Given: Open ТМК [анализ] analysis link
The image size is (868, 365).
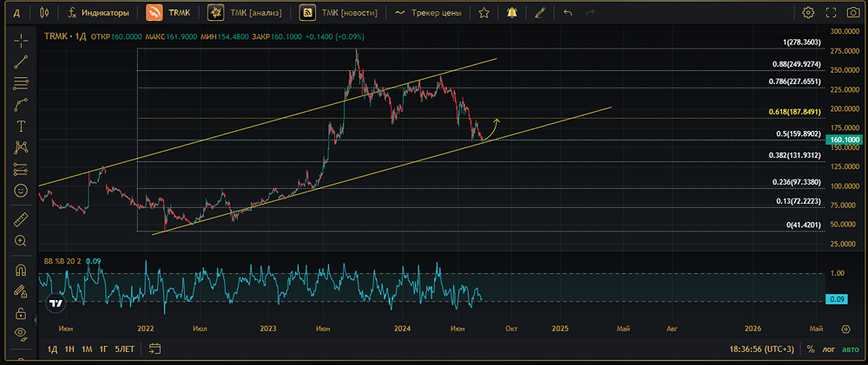Looking at the screenshot, I should click(x=244, y=12).
